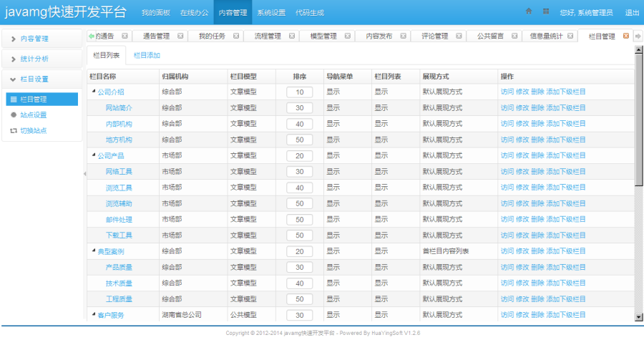Collapse the 客户服务 tree row
Screen dimensions: 644x340
click(94, 314)
